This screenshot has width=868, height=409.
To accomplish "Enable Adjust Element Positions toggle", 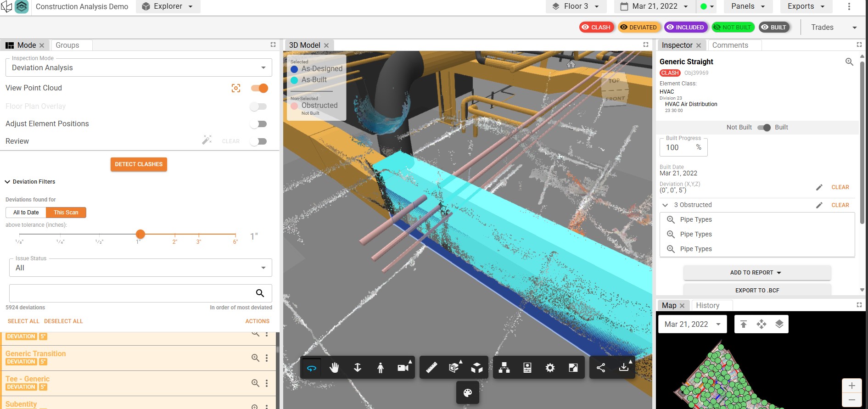I will tap(259, 124).
